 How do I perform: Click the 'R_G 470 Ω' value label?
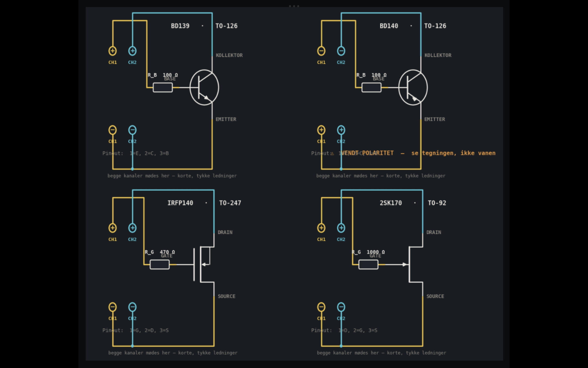tap(160, 252)
